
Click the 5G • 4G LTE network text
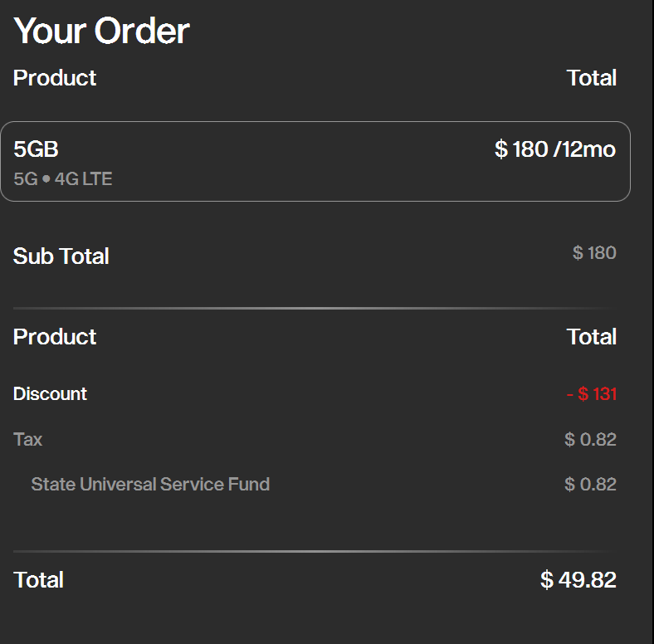[x=63, y=178]
